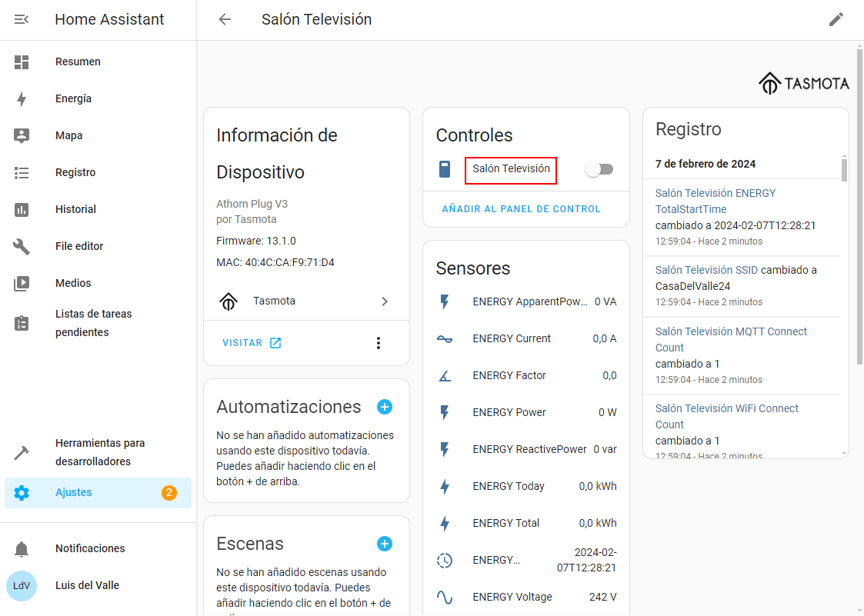Screen dimensions: 864x616
Task: Open Luis del Valle user profile
Action: click(x=87, y=585)
